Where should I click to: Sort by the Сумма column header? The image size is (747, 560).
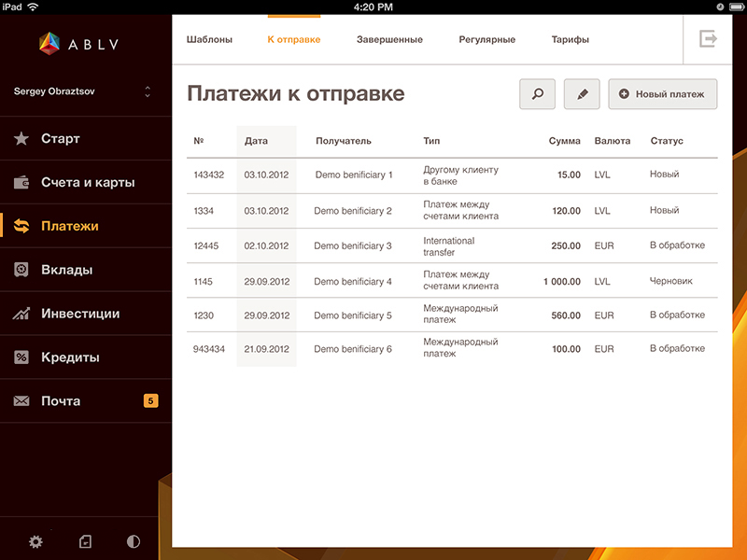(x=565, y=141)
